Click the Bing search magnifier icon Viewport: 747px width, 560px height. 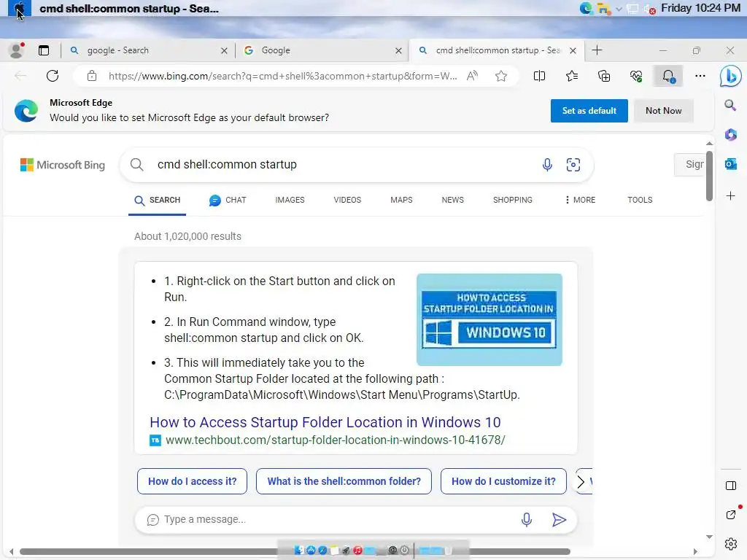click(x=136, y=165)
